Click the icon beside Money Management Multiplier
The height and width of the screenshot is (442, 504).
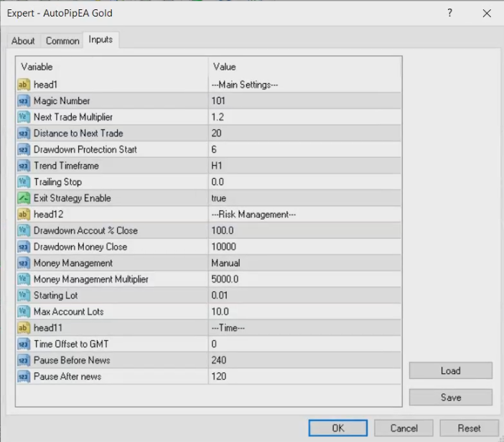24,279
